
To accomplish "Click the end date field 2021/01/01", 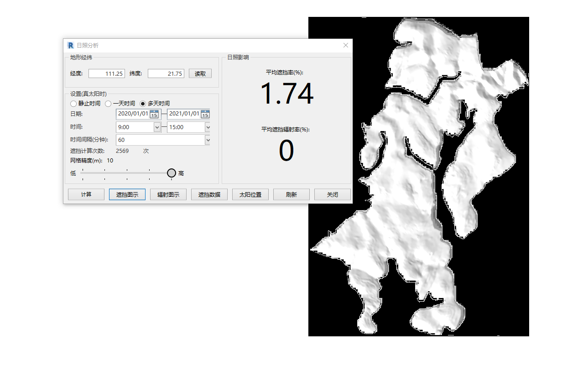I will pyautogui.click(x=188, y=114).
